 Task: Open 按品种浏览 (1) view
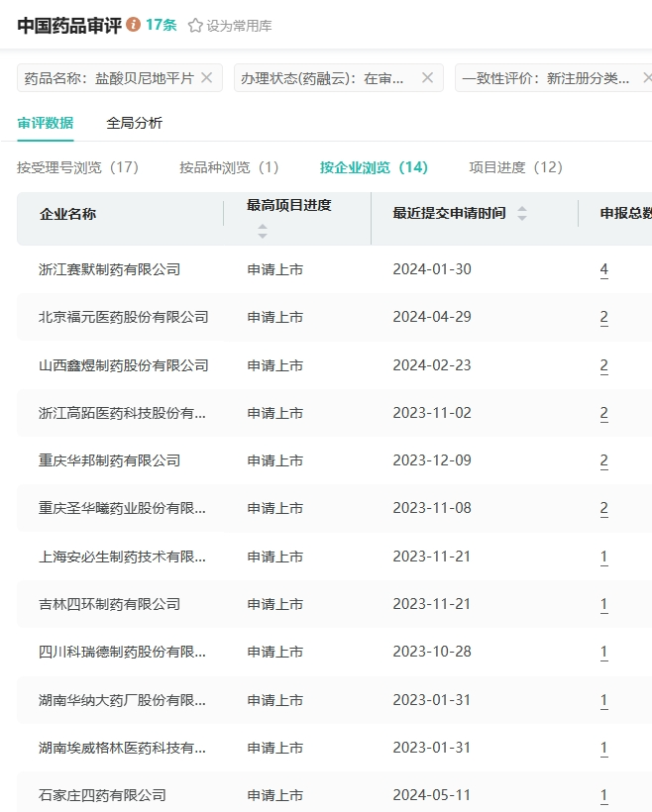(x=229, y=167)
